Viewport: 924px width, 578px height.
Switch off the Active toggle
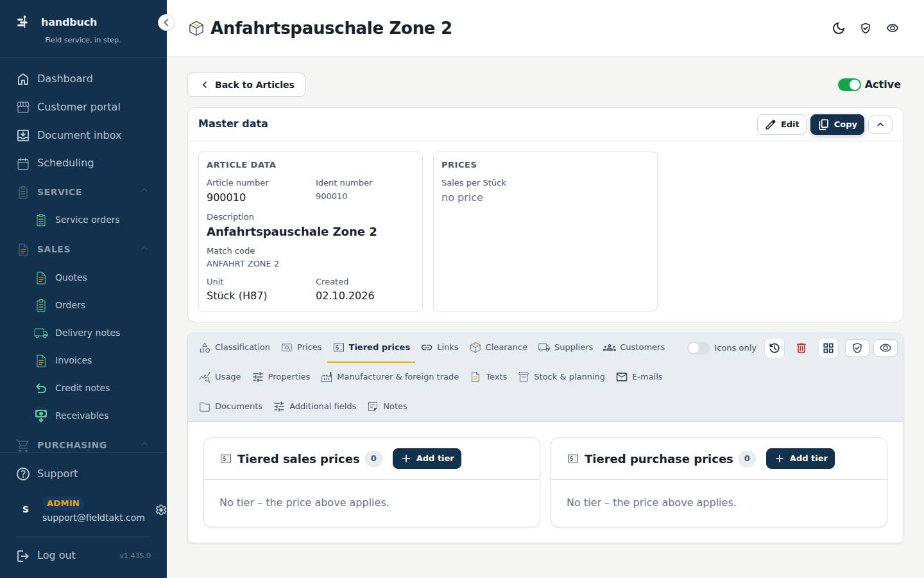click(x=849, y=85)
